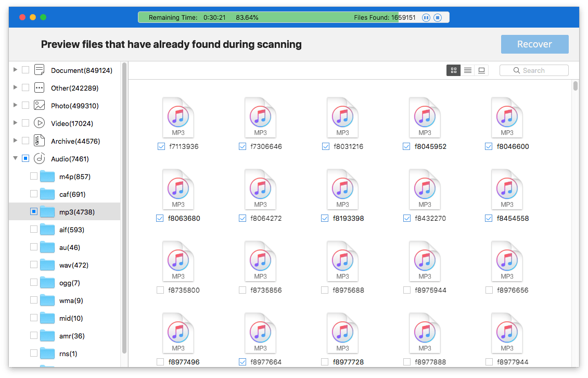Click file name f8064272
The height and width of the screenshot is (378, 588).
[266, 218]
